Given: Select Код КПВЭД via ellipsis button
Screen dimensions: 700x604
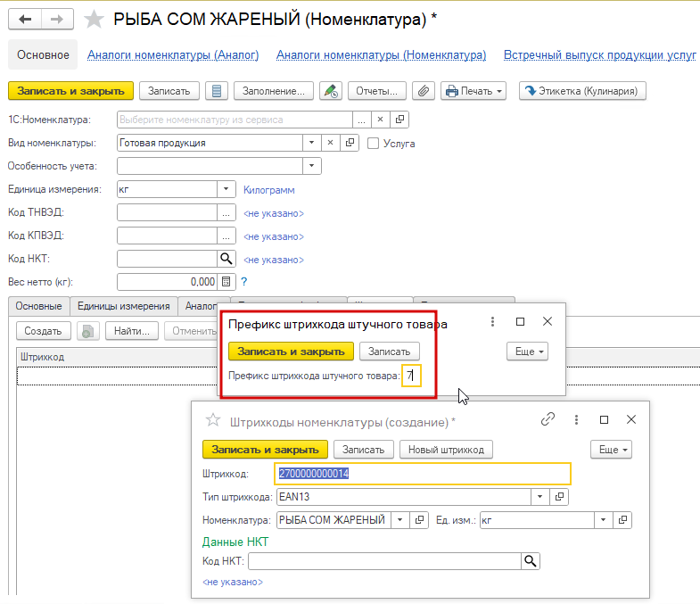Looking at the screenshot, I should [x=226, y=236].
